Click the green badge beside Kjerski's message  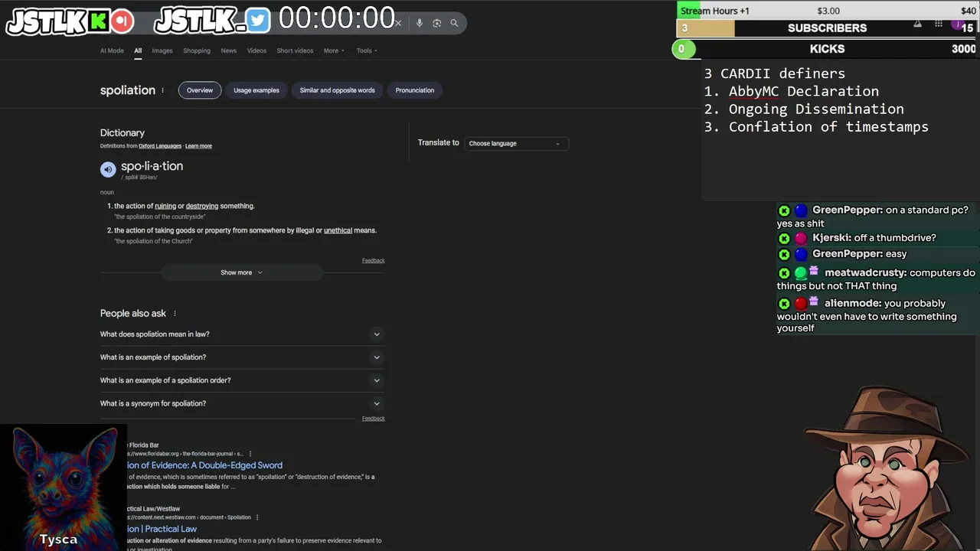pyautogui.click(x=784, y=238)
